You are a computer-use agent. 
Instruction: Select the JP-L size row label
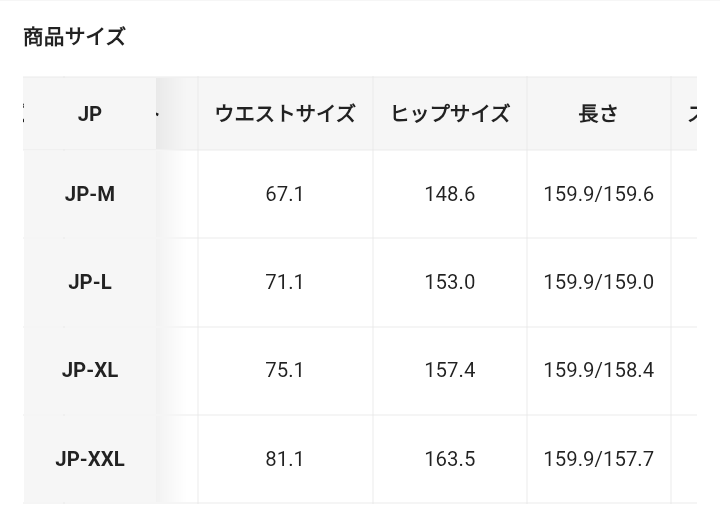pyautogui.click(x=90, y=282)
